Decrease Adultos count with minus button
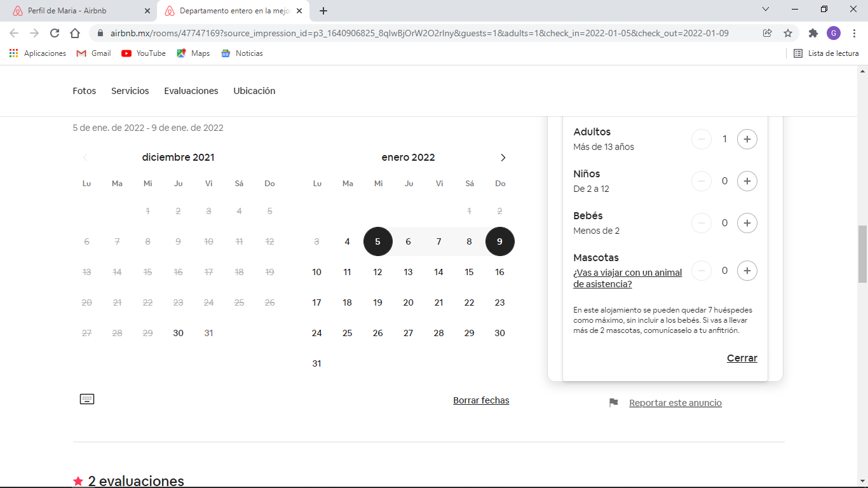The width and height of the screenshot is (868, 488). [x=702, y=139]
